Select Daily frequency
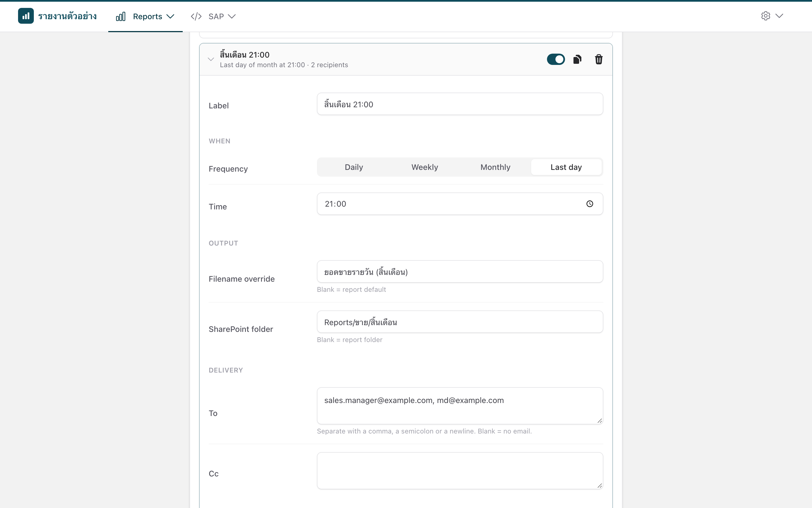 point(354,167)
